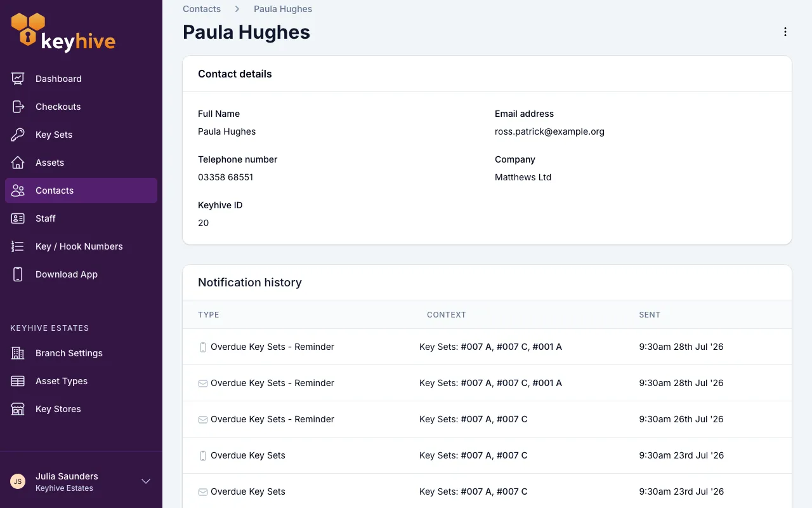Click the Asset Types table icon
Image resolution: width=812 pixels, height=508 pixels.
18,381
